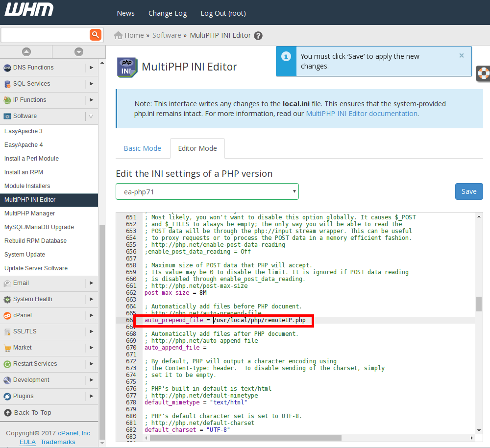Collapse the Software section chevron

pos(91,116)
